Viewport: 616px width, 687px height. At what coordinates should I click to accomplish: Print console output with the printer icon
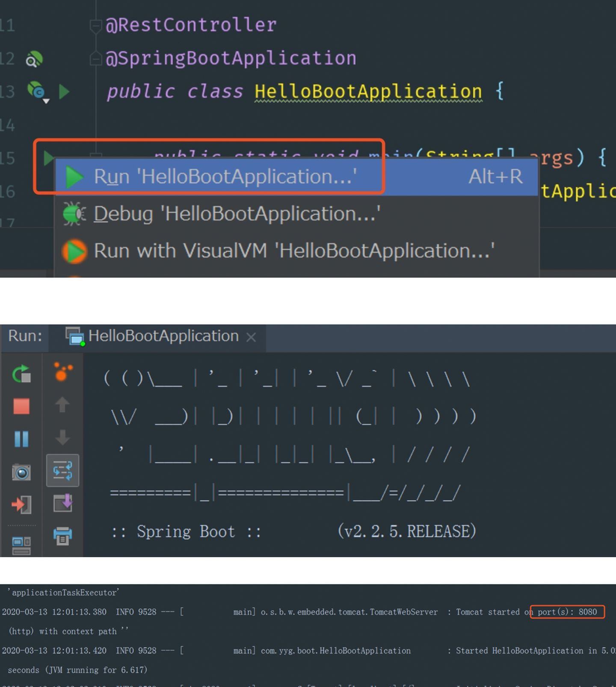(62, 536)
